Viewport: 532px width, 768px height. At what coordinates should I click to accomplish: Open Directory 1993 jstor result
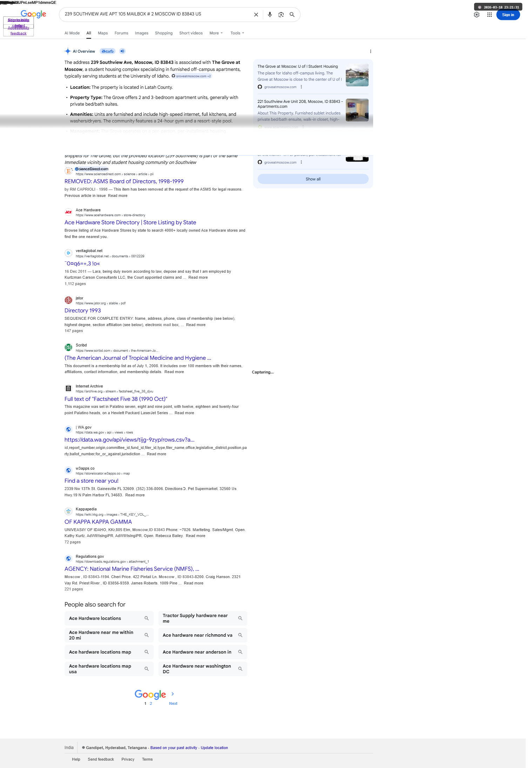[82, 311]
